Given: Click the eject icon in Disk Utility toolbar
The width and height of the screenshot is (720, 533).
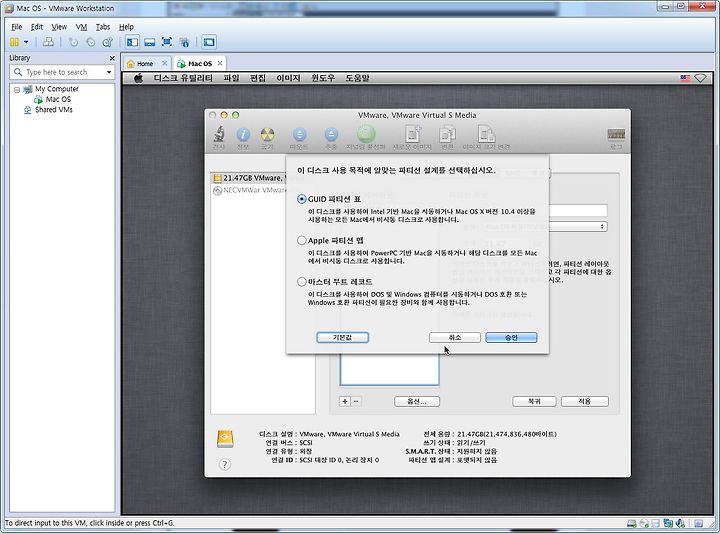Looking at the screenshot, I should (x=331, y=137).
